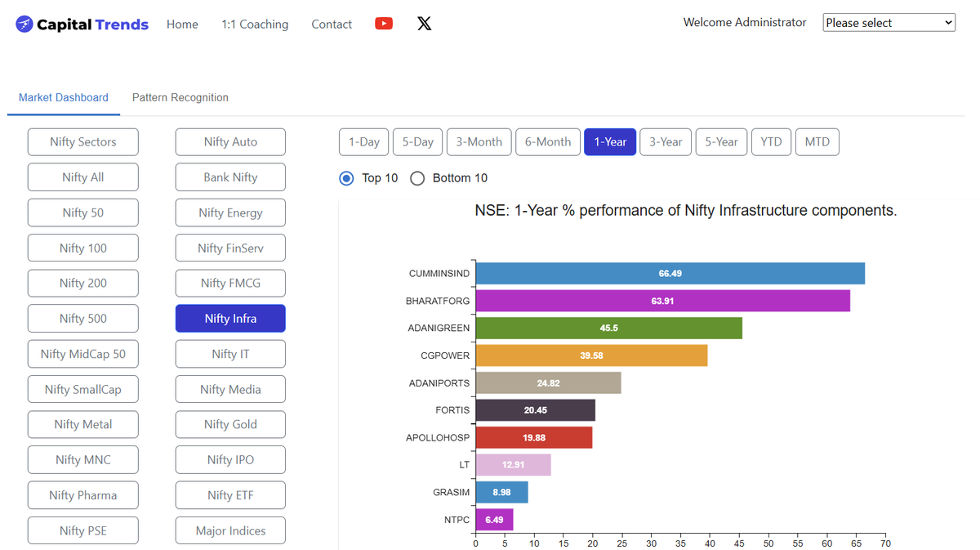980x550 pixels.
Task: Select the Nifty FMCG button
Action: [x=230, y=284]
